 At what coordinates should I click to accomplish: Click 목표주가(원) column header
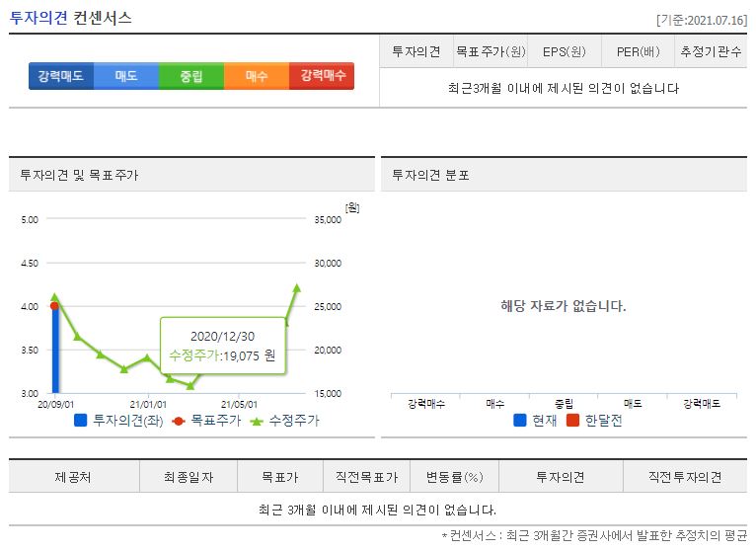[x=491, y=51]
